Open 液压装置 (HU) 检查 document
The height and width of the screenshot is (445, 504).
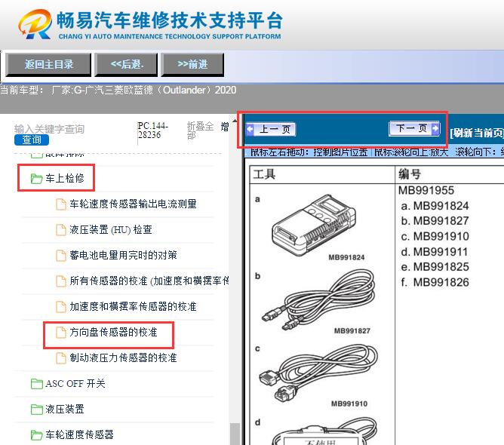(x=111, y=229)
